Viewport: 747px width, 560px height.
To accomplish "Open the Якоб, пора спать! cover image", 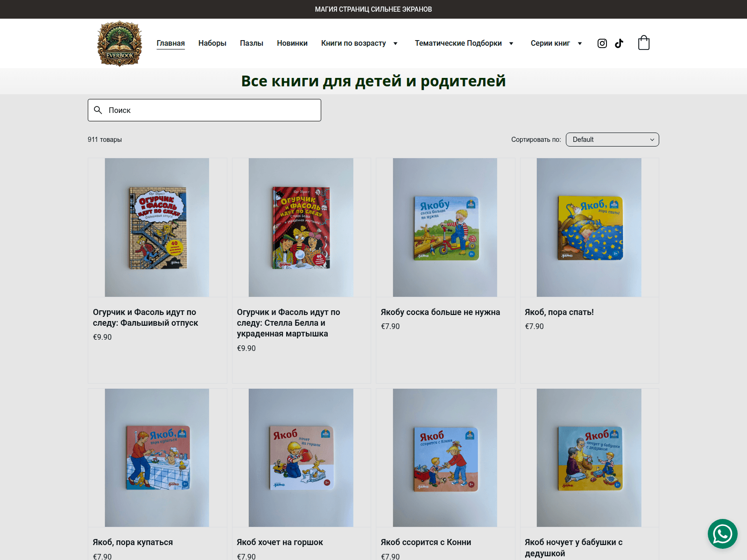I will (589, 227).
